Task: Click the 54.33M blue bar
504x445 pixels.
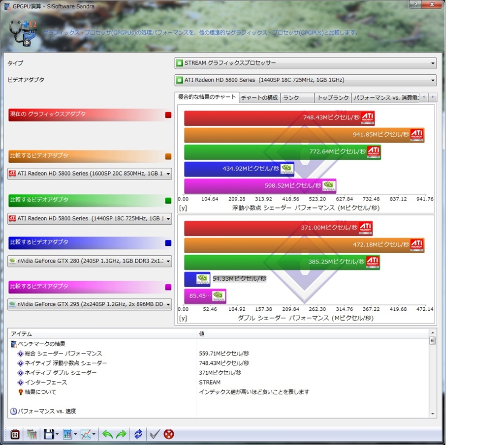Action: pos(197,279)
